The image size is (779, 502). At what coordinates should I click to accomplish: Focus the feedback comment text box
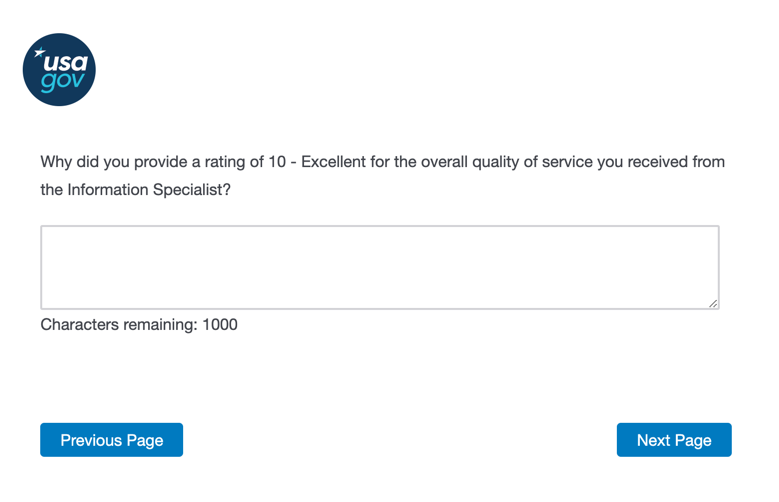(x=379, y=266)
